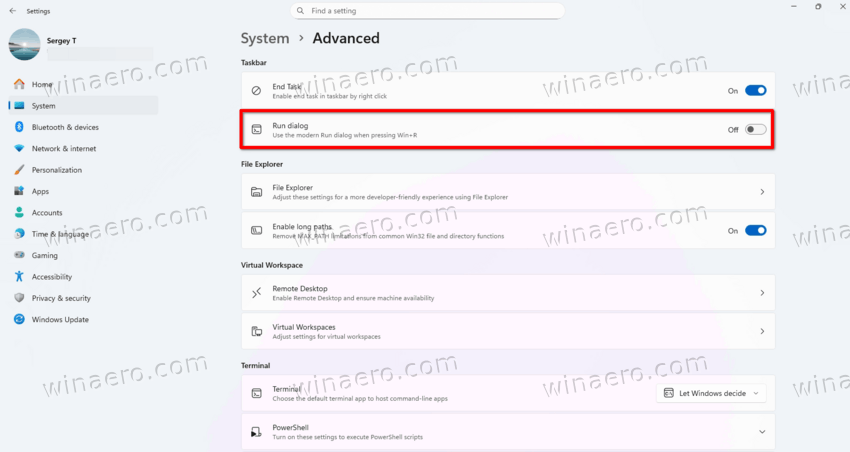Viewport: 850px width, 452px height.
Task: Click the 'Enable long paths' title text
Action: coord(302,227)
